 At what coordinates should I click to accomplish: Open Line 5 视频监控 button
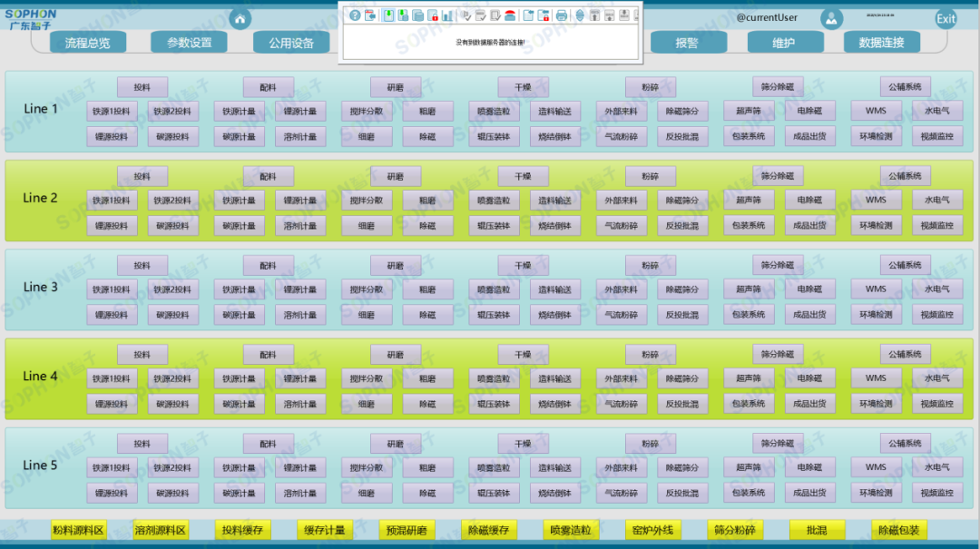pyautogui.click(x=937, y=493)
